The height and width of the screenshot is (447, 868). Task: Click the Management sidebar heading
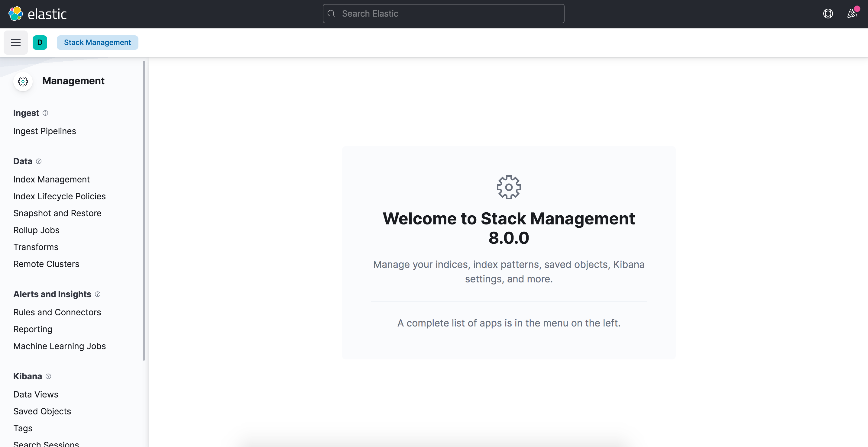pos(73,81)
